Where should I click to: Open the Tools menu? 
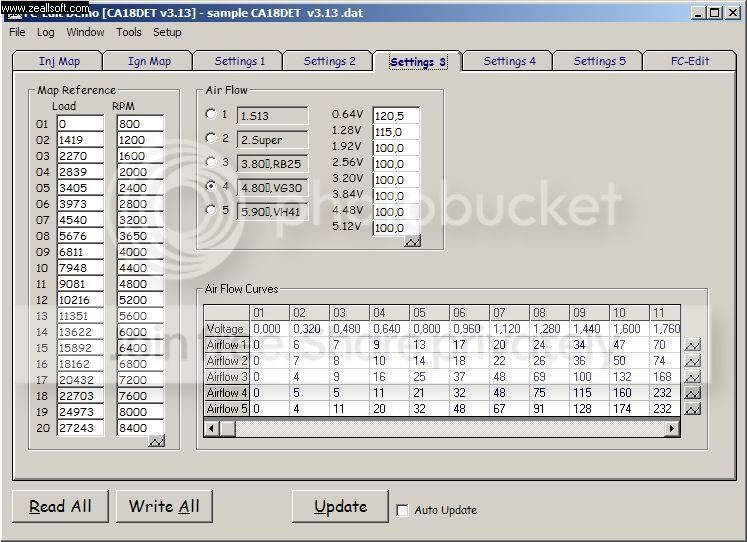[x=129, y=32]
